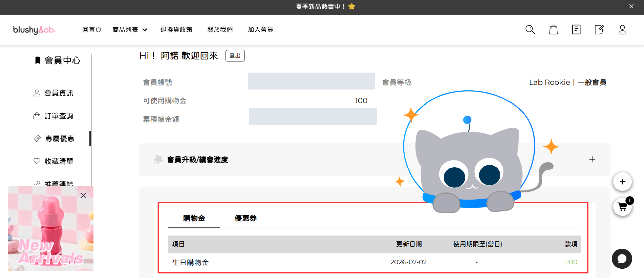Open the chat bubble widget
Viewport: 644px width, 278px height.
[x=622, y=259]
